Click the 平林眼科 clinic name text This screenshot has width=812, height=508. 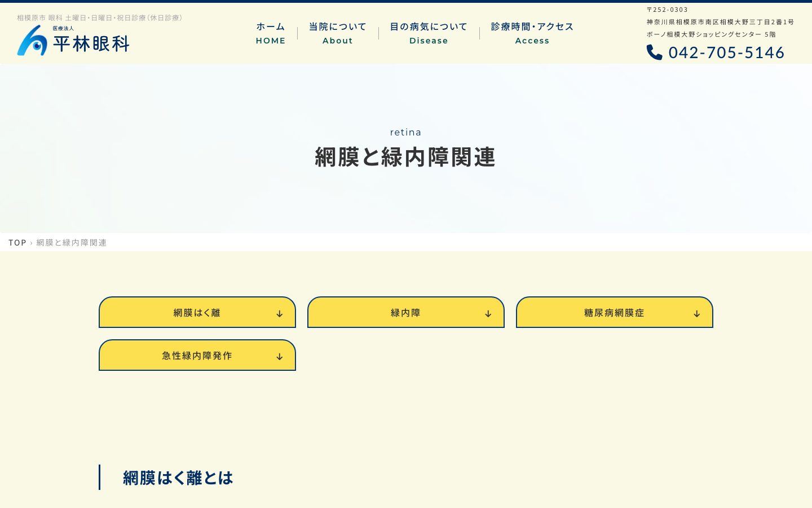[91, 43]
